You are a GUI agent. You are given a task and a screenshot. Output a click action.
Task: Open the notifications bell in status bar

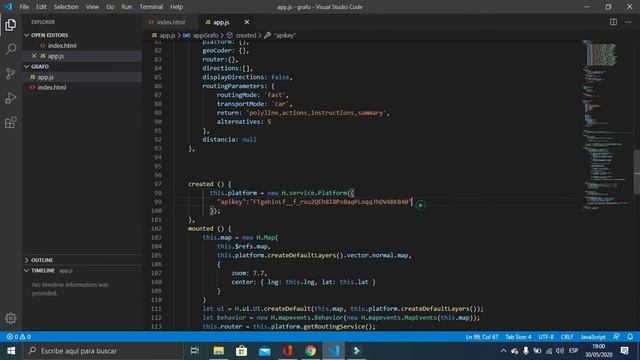(x=630, y=337)
